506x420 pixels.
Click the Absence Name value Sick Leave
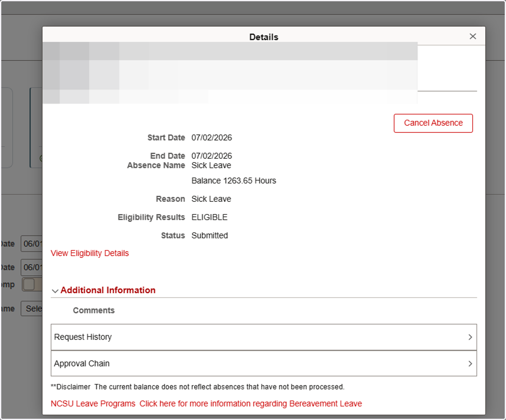[x=211, y=165]
